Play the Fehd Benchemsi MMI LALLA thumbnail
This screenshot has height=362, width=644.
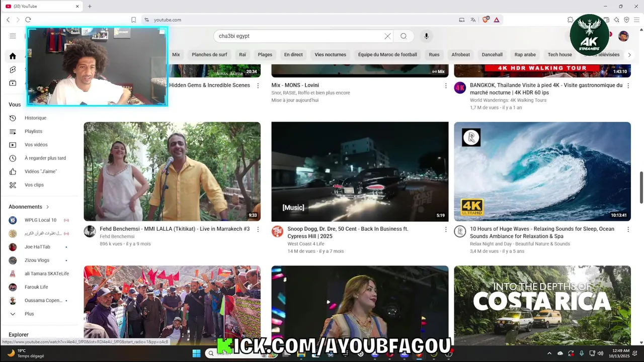coord(172,171)
